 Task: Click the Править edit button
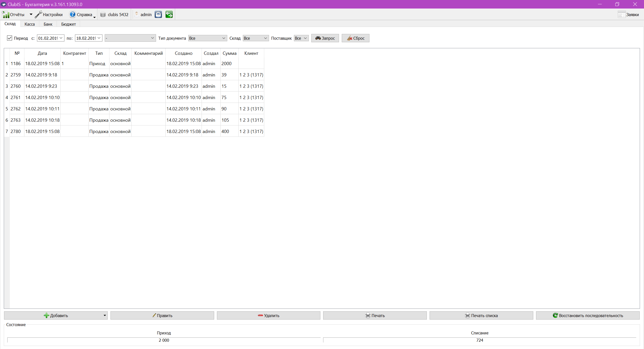point(162,315)
